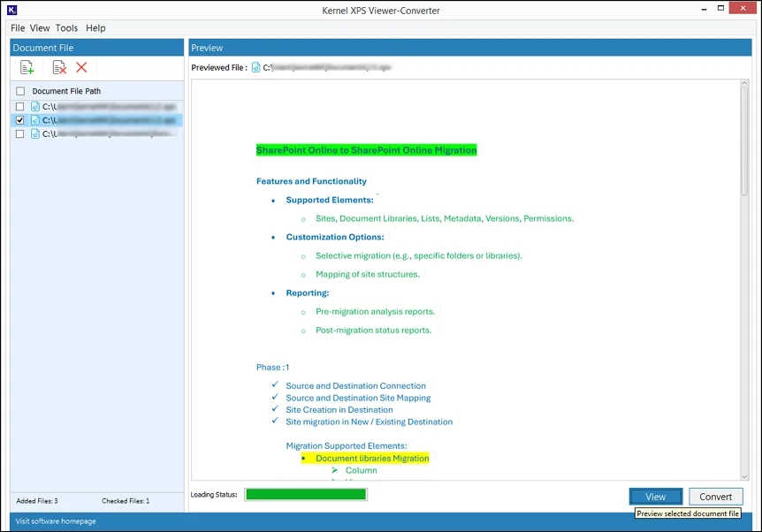Image resolution: width=762 pixels, height=532 pixels.
Task: Check the Document File Path select-all checkbox
Action: (x=20, y=90)
